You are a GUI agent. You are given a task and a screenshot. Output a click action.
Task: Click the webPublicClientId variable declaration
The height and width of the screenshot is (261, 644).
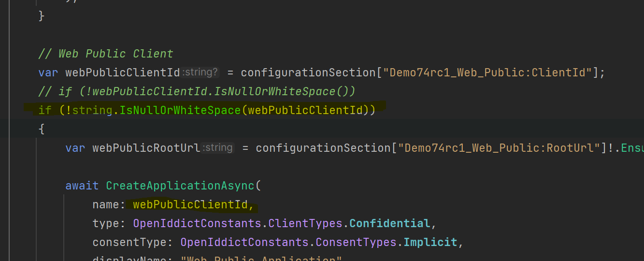point(123,73)
